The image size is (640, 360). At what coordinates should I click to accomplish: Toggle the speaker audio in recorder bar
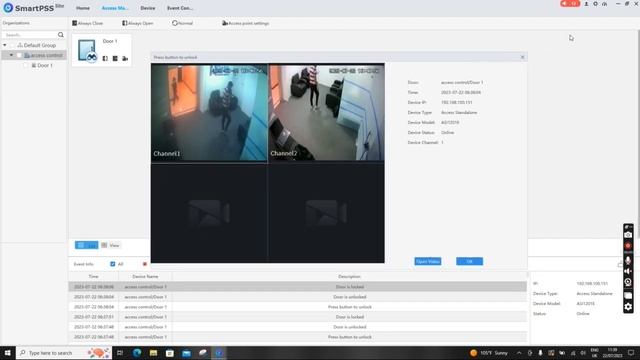coord(628,271)
